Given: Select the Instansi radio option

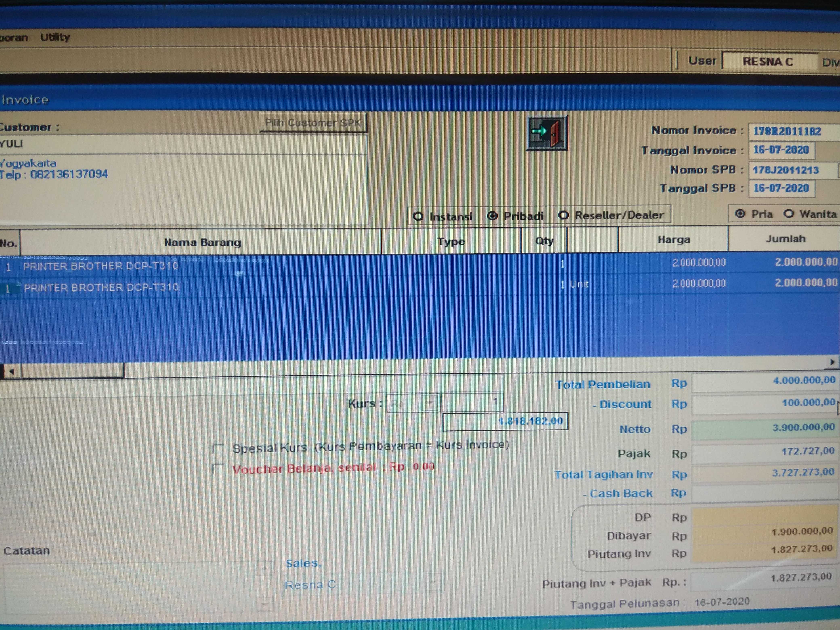Looking at the screenshot, I should [418, 216].
